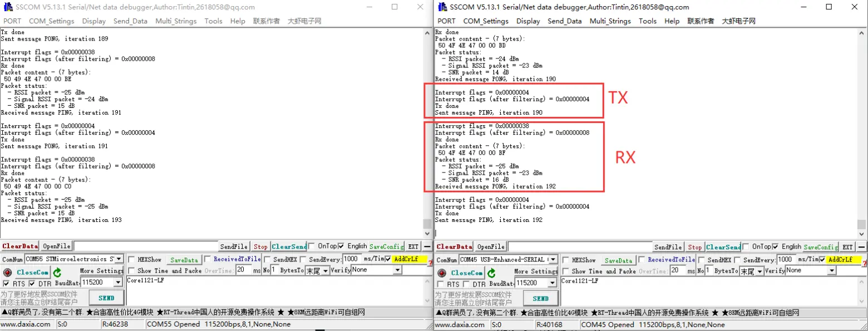
Task: Click the red port status indicator in COM45 window
Action: point(442,273)
